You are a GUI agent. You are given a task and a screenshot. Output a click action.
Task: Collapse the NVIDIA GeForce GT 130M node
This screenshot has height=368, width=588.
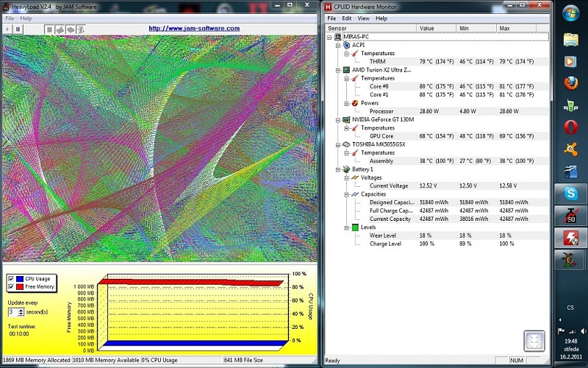[x=337, y=119]
